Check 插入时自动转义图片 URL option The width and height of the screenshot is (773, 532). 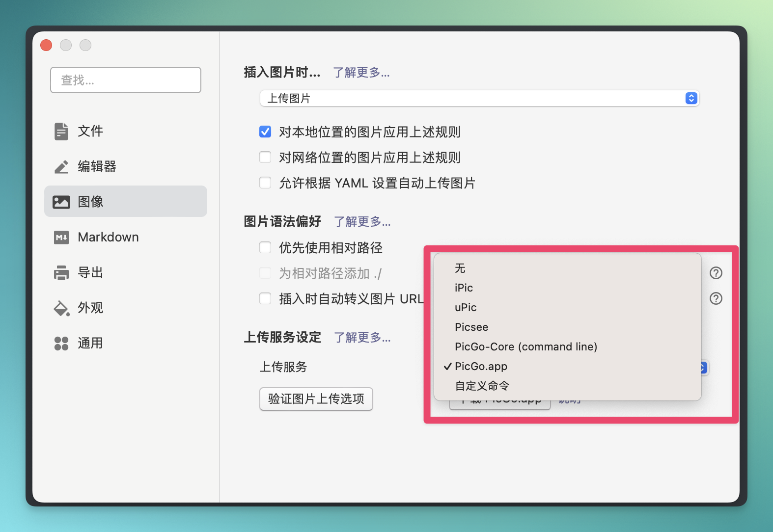[265, 298]
